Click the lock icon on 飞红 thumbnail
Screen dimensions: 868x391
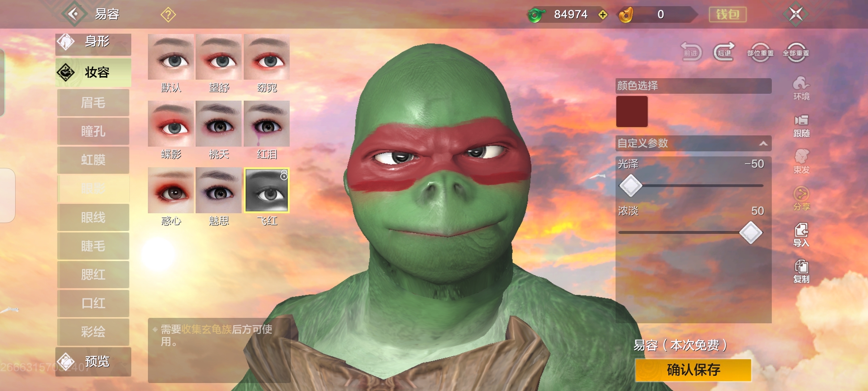[284, 175]
